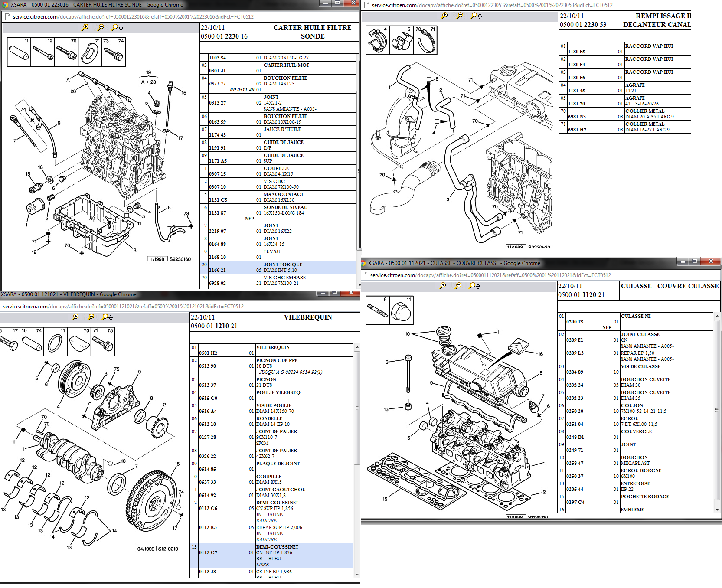The width and height of the screenshot is (722, 588).
Task: Zoom out on the Remplissage hose diagram
Action: tap(460, 16)
